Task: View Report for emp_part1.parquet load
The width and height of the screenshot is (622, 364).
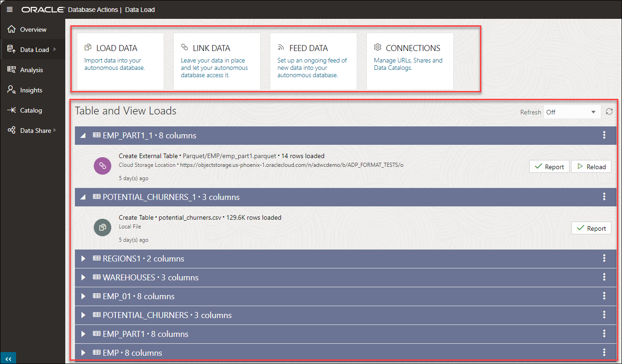Action: 549,167
